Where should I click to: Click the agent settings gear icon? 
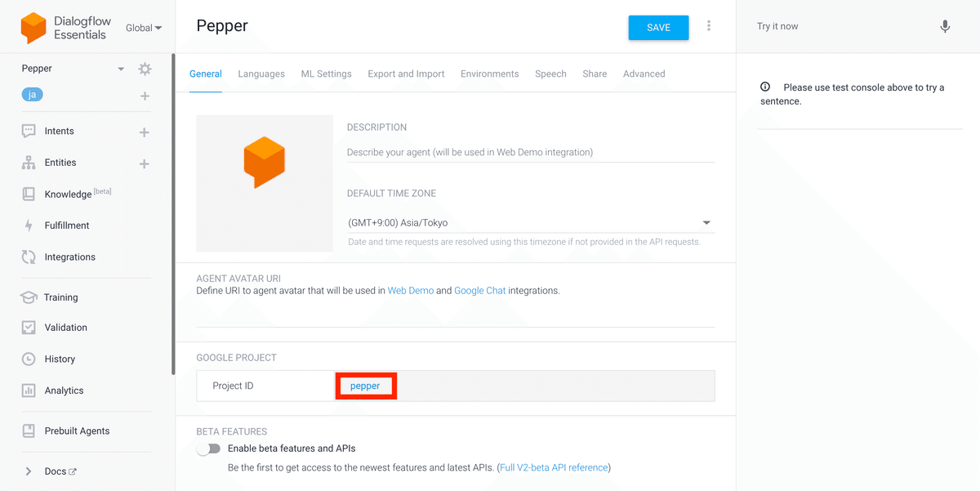pyautogui.click(x=145, y=69)
